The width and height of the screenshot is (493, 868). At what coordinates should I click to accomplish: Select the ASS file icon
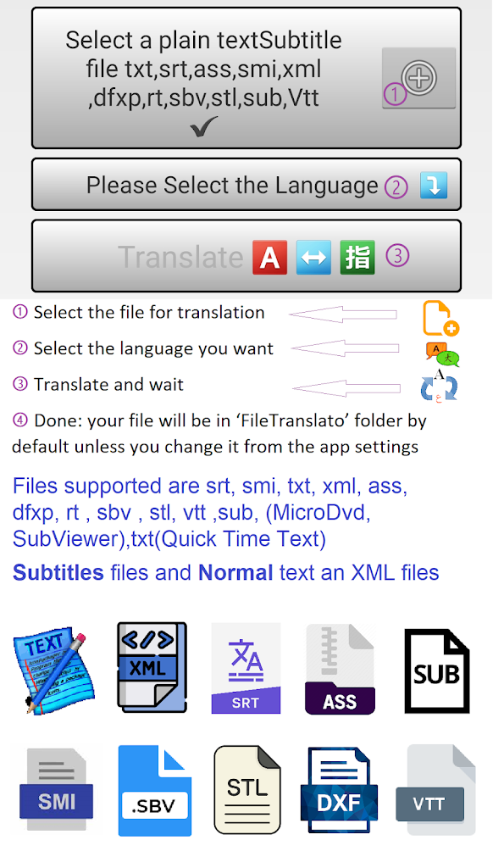tap(340, 669)
